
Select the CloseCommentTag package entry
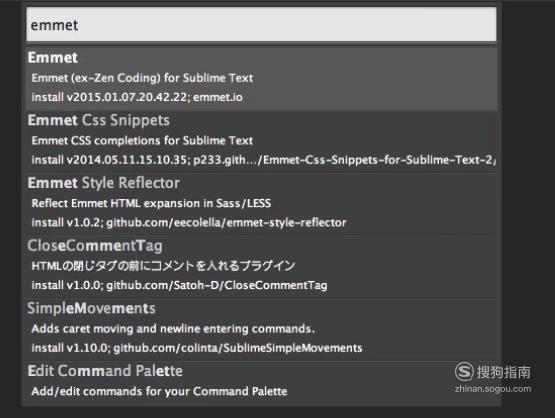[261, 267]
